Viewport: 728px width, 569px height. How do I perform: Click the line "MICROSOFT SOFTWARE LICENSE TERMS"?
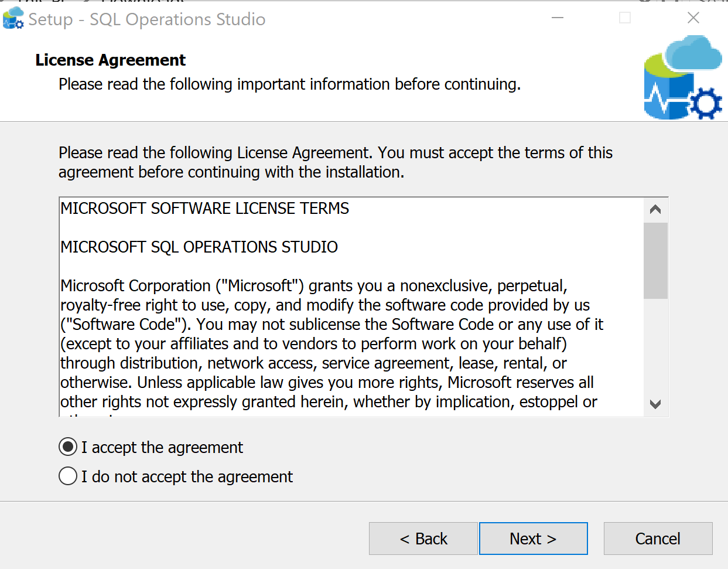tap(204, 208)
